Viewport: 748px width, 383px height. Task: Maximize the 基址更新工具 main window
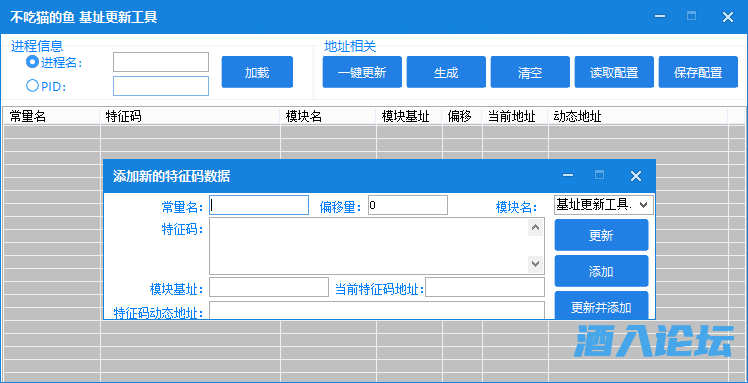click(x=691, y=16)
